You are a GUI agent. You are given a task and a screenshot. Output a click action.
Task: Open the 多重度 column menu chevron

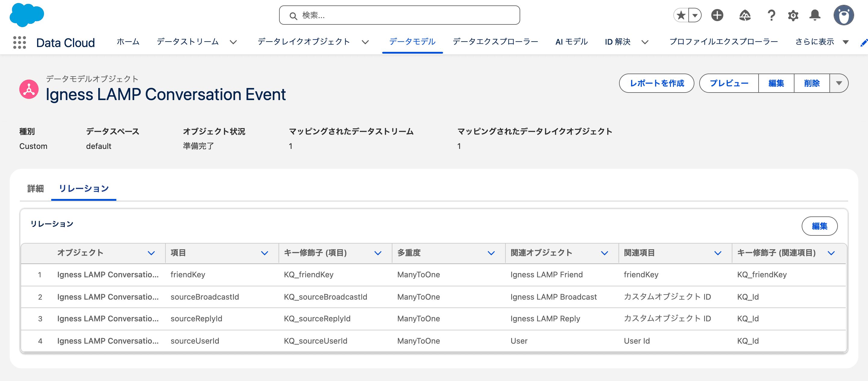491,253
